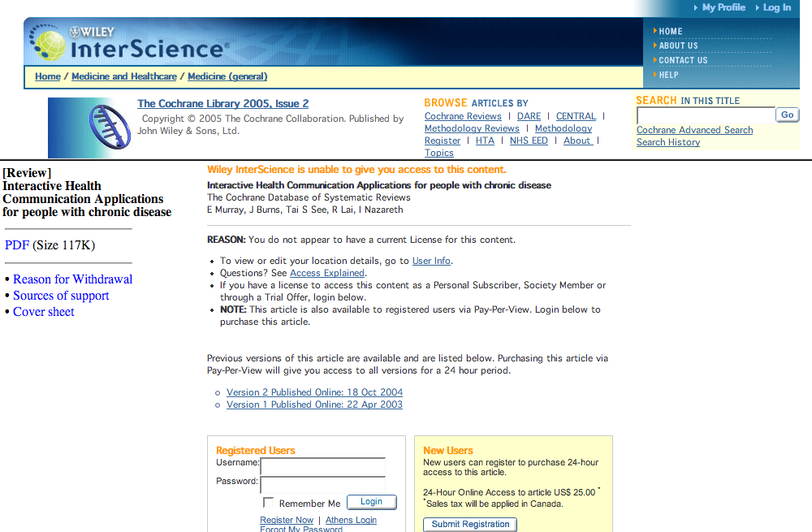Focus the Username input field
The height and width of the screenshot is (532, 812).
pos(322,465)
